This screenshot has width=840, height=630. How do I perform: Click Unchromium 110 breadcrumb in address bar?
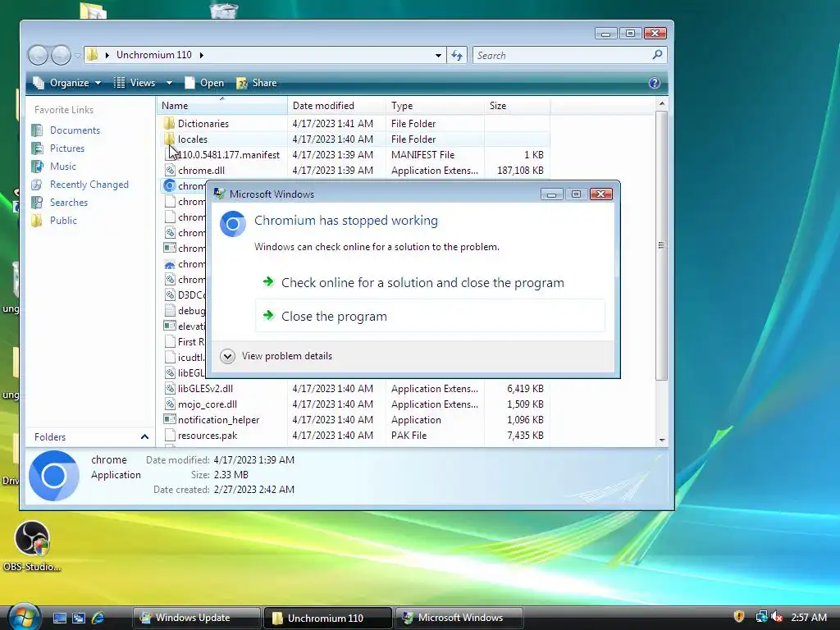153,55
